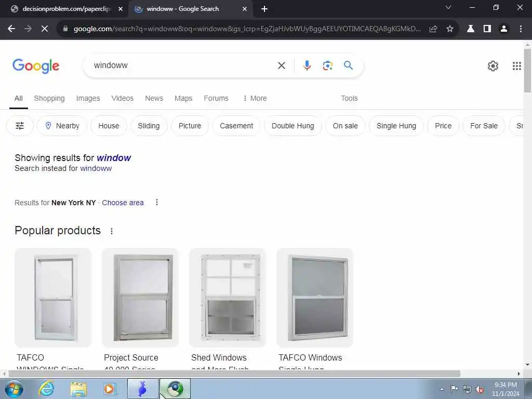Toggle the side panel icon
The height and width of the screenshot is (399, 532).
(x=487, y=29)
